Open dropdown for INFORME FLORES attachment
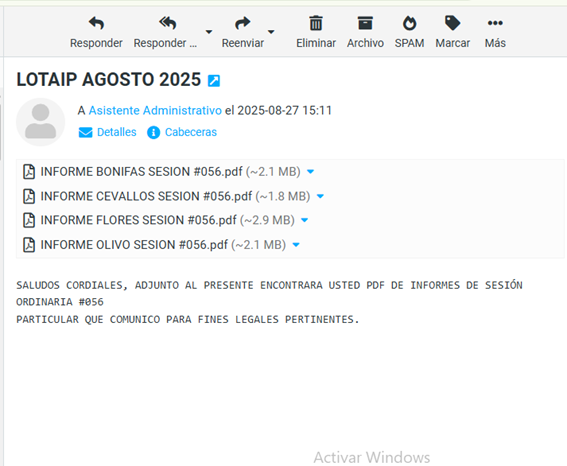This screenshot has width=567, height=466. point(304,220)
